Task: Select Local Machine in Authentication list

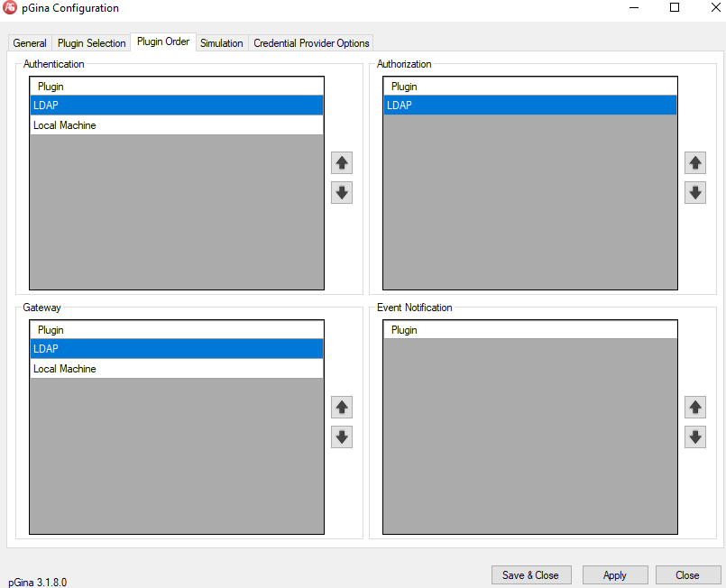Action: pyautogui.click(x=177, y=125)
